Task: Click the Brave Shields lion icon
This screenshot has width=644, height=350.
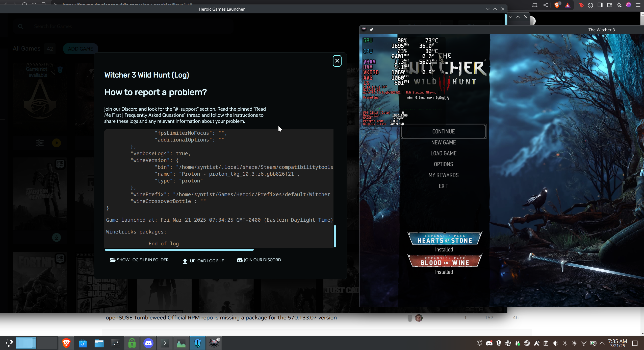Action: pos(557,5)
